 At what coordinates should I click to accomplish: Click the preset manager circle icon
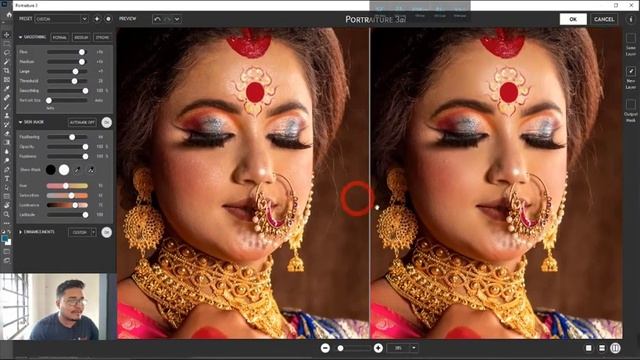108,19
